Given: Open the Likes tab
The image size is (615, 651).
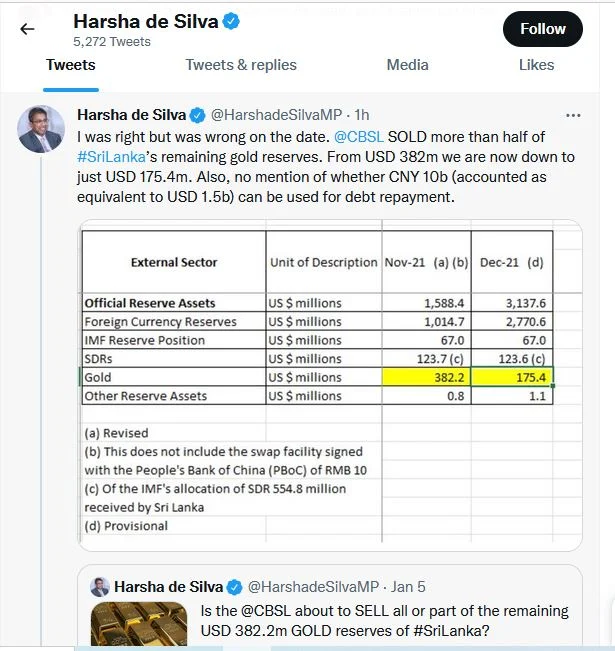Looking at the screenshot, I should point(536,65).
